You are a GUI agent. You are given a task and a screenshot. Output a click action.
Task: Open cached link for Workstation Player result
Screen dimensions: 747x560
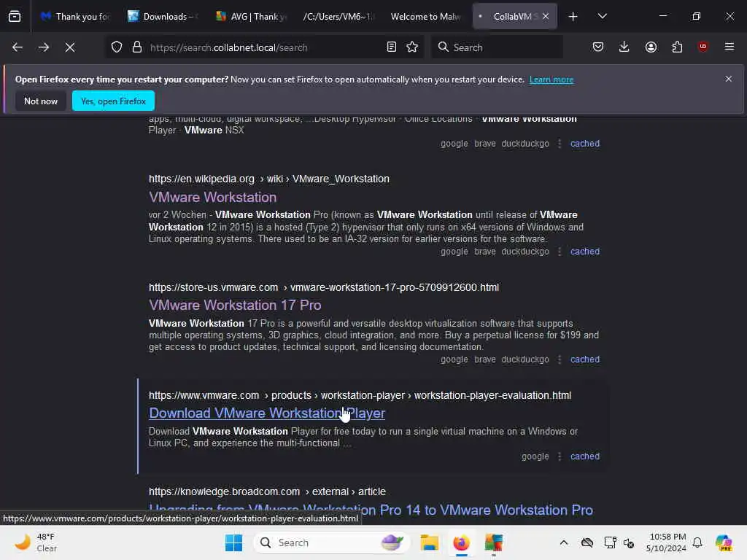tap(585, 456)
